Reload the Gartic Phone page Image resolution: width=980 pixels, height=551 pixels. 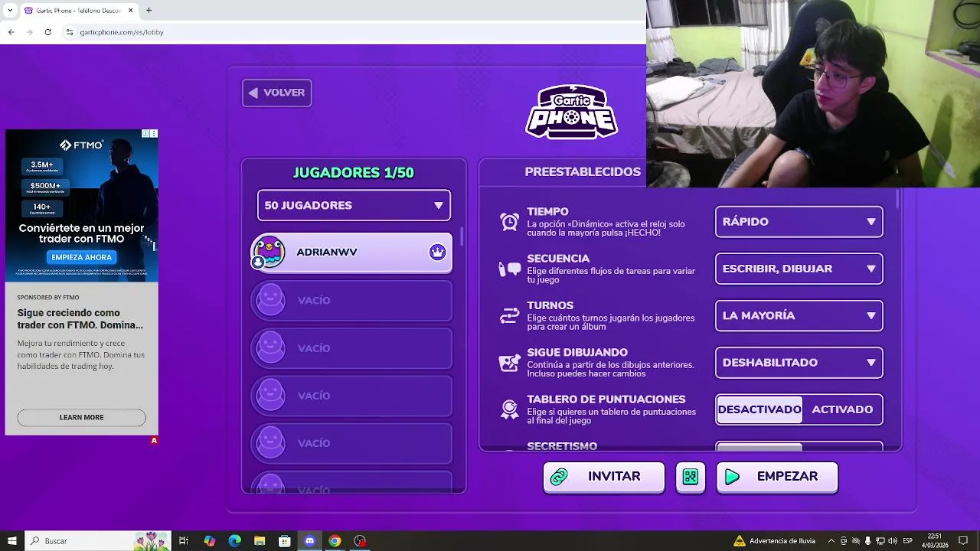(47, 32)
